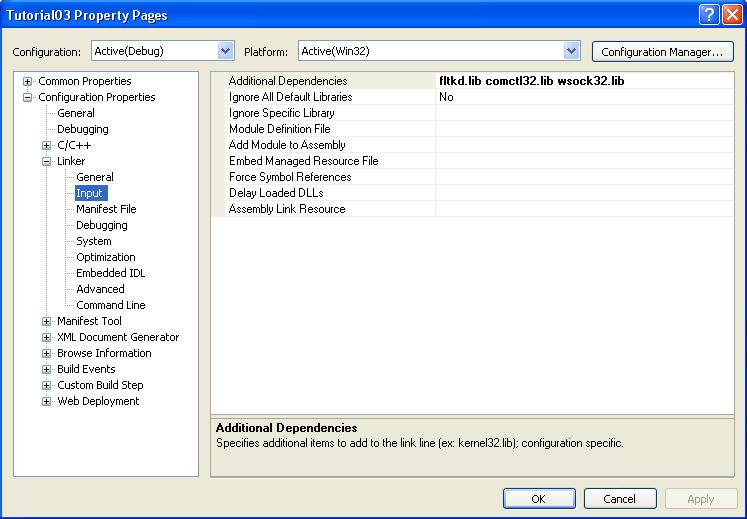Select the Manifest Tool tree item

[90, 321]
